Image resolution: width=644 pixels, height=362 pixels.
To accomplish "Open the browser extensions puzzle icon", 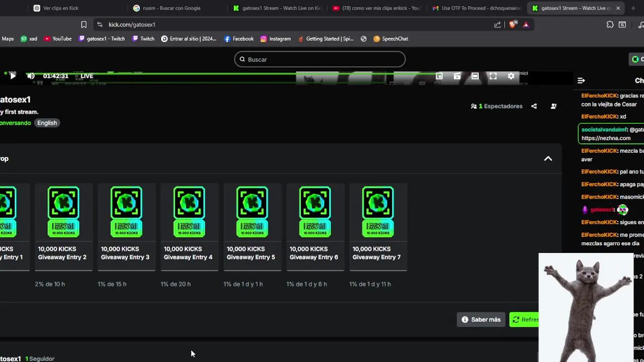I will click(x=610, y=25).
